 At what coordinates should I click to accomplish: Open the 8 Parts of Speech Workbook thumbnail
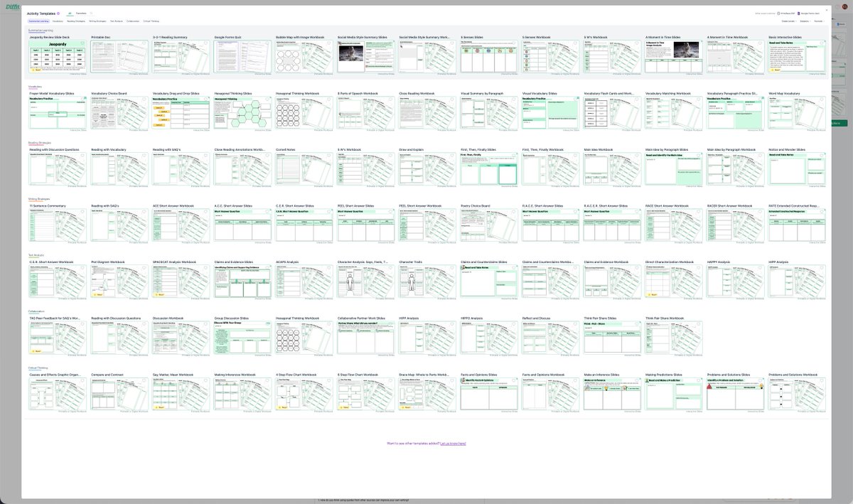pyautogui.click(x=366, y=112)
